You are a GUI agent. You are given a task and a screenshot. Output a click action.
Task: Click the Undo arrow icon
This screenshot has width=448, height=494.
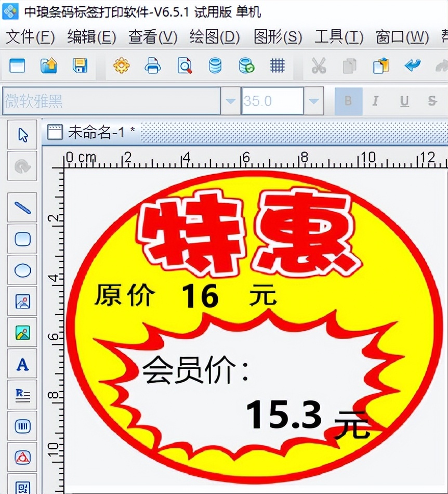pyautogui.click(x=413, y=65)
